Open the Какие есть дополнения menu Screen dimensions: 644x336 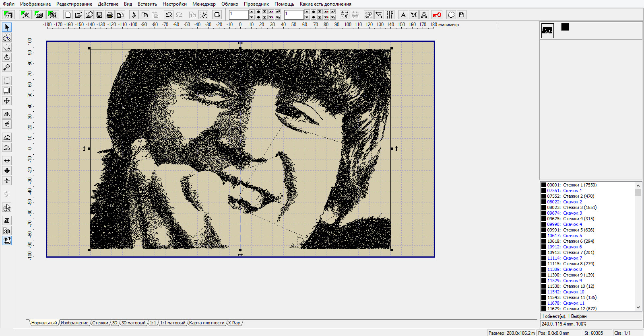(x=326, y=4)
